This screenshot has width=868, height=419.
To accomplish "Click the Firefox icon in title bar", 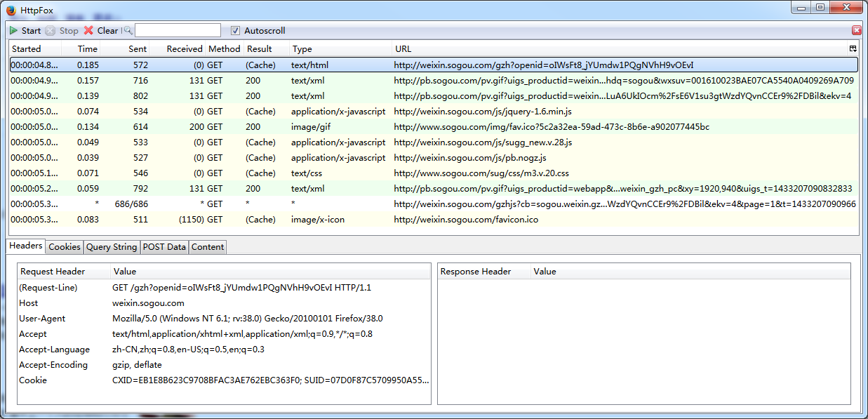I will 11,11.
